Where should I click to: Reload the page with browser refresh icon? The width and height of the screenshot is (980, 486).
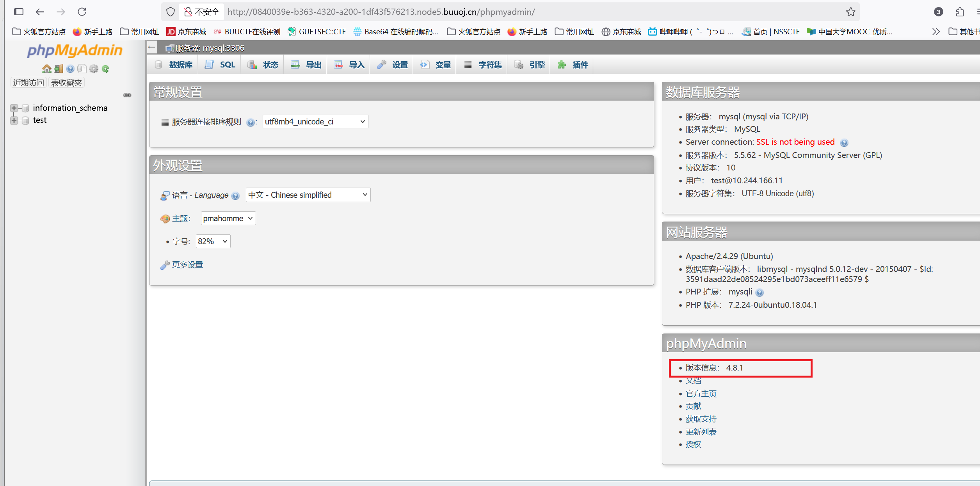(82, 12)
